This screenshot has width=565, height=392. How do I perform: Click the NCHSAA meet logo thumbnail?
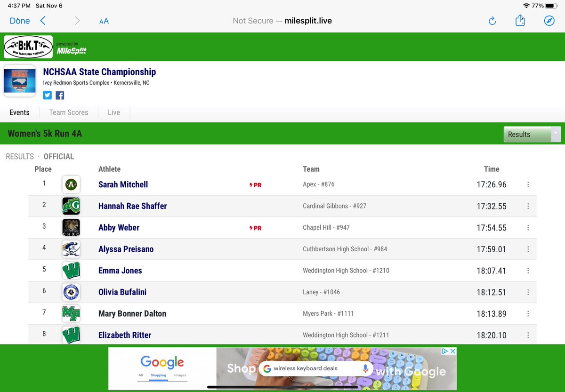tap(20, 81)
